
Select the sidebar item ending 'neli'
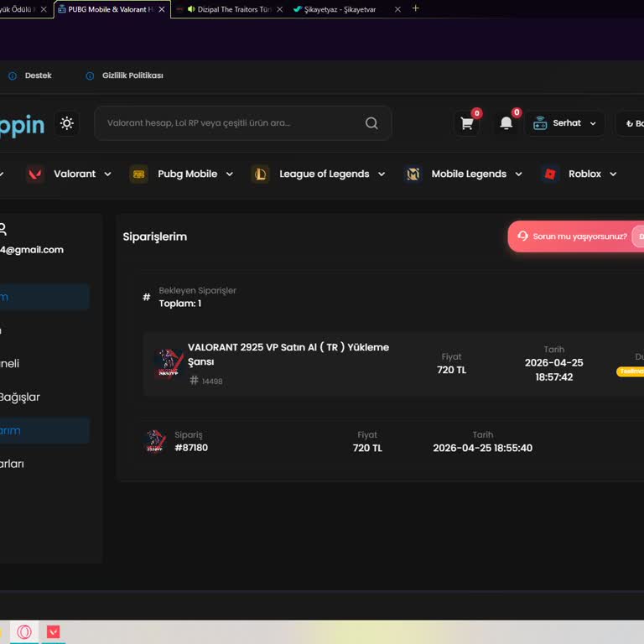coord(9,363)
